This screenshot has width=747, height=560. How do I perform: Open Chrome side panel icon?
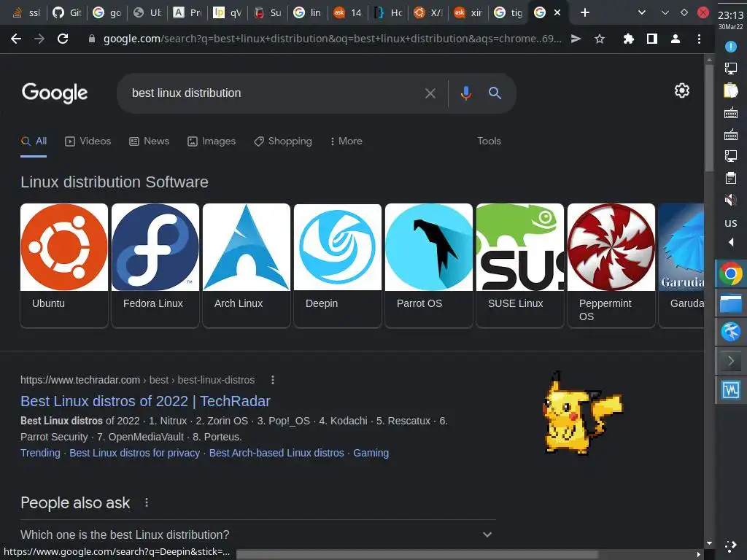tap(652, 39)
